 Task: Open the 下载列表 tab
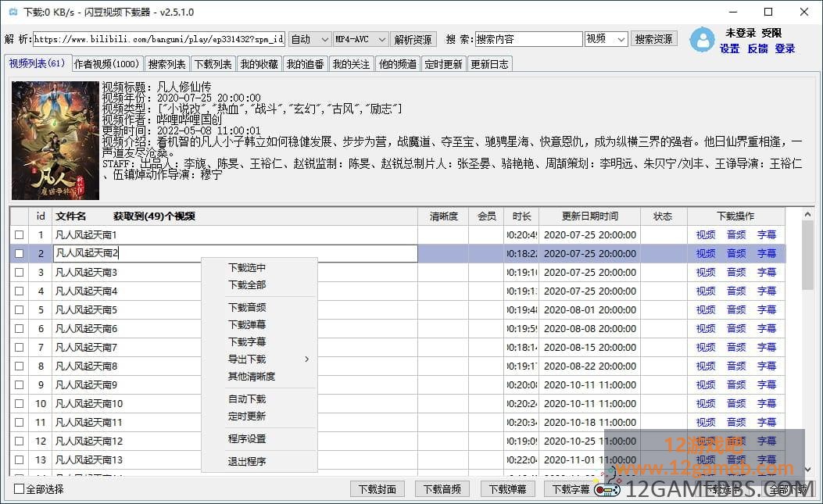click(213, 64)
